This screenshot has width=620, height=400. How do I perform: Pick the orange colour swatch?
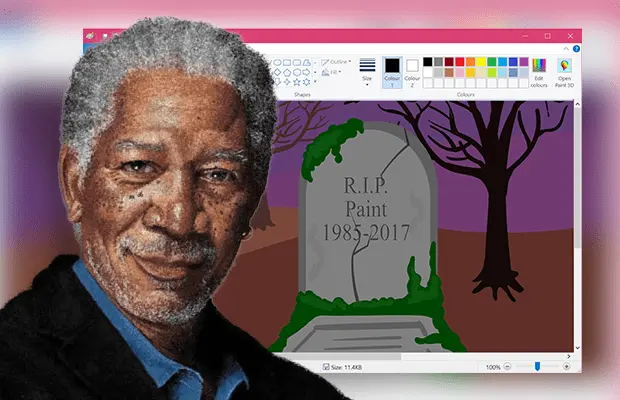[470, 62]
